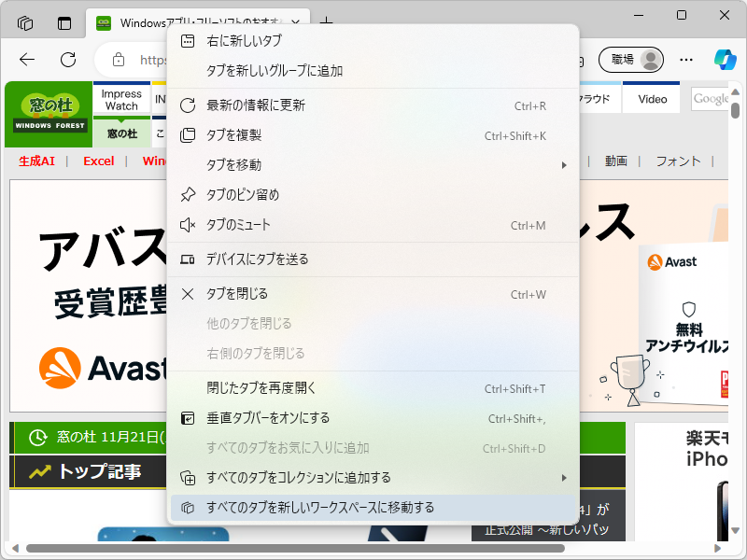Viewport: 747px width, 560px height.
Task: Open a new tab with plus button
Action: [326, 21]
